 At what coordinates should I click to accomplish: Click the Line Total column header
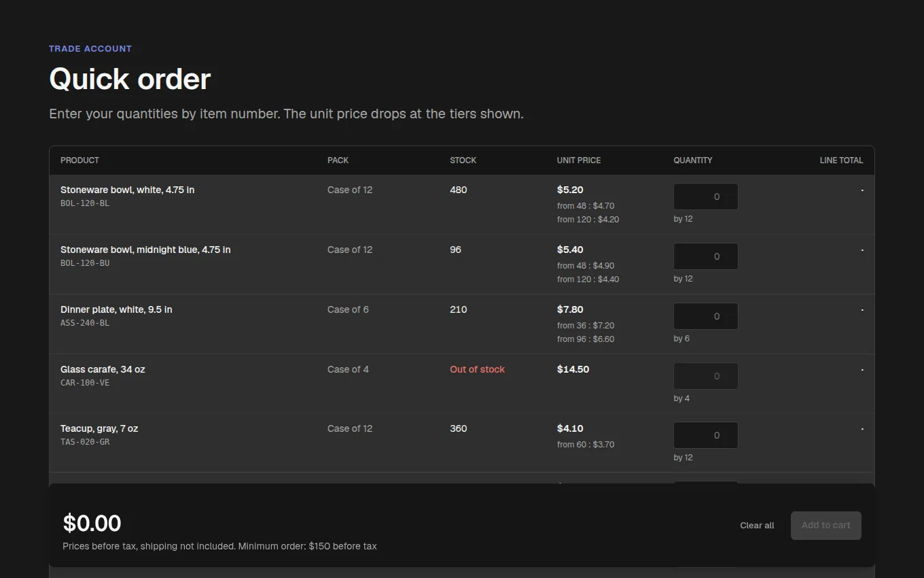click(841, 160)
